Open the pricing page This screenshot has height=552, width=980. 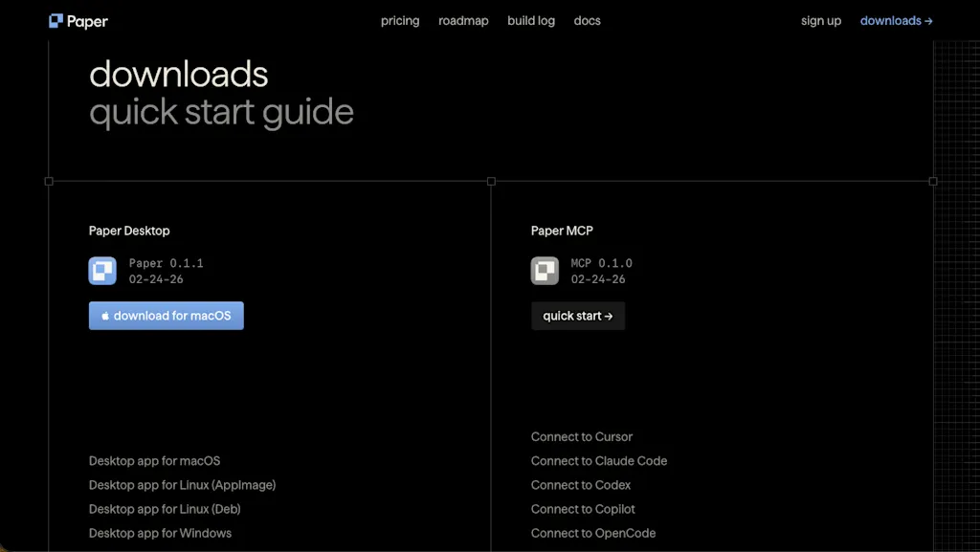point(400,21)
